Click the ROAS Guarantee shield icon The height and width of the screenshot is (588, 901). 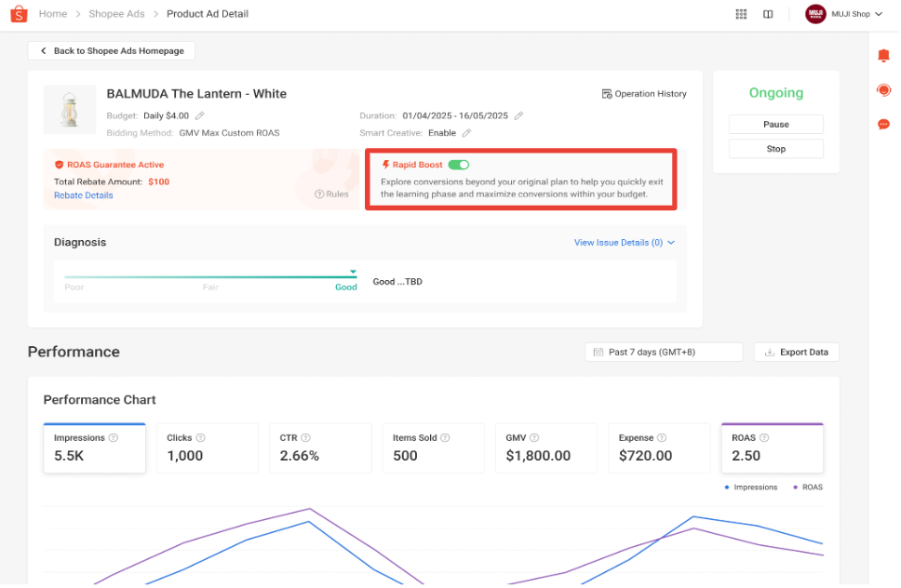(59, 165)
